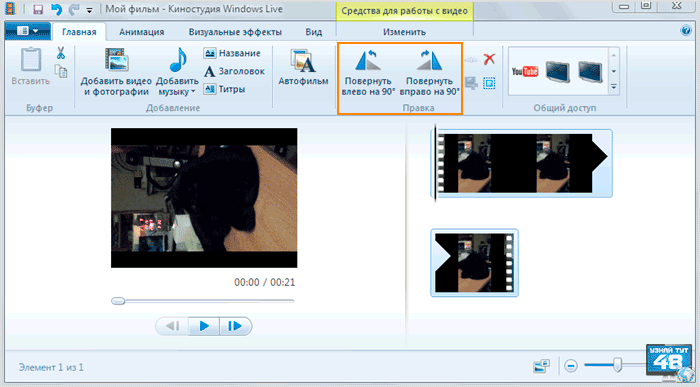The image size is (700, 387).
Task: Play the video preview
Action: pyautogui.click(x=204, y=326)
